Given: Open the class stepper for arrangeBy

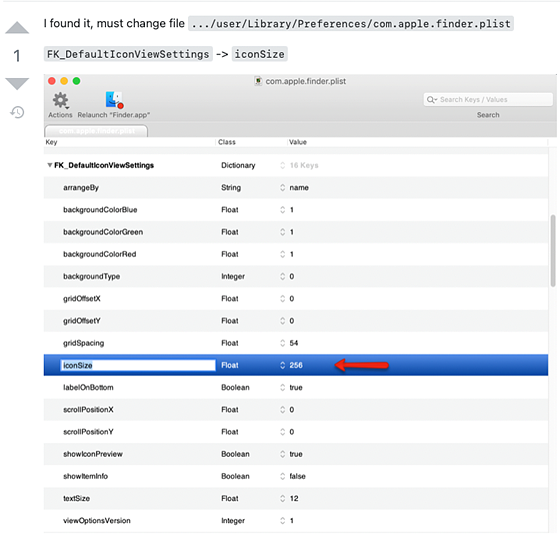Looking at the screenshot, I should pos(282,187).
